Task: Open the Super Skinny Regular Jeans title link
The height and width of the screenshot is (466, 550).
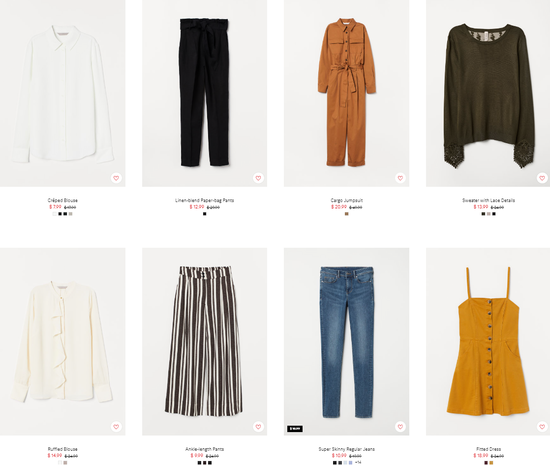Action: click(x=347, y=449)
